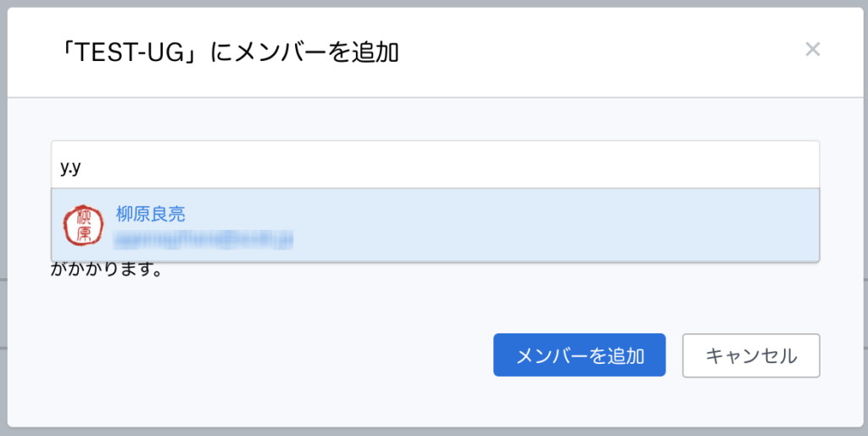The height and width of the screenshot is (436, 868).
Task: Close the add member dialog with X
Action: (x=812, y=49)
